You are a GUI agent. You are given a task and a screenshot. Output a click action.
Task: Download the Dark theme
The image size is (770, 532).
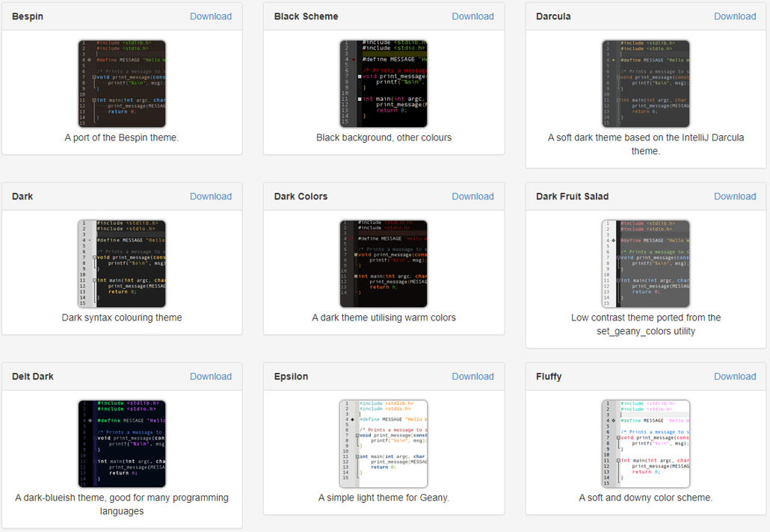click(211, 196)
